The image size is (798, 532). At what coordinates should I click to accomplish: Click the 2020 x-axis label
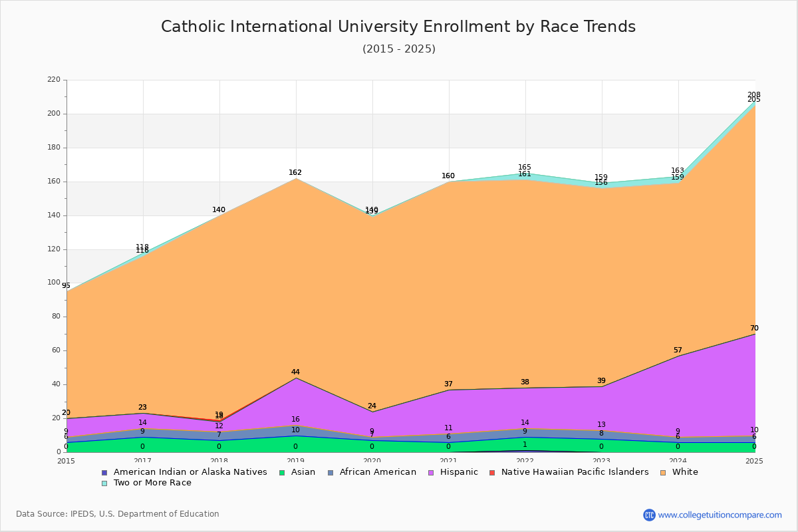pos(372,461)
